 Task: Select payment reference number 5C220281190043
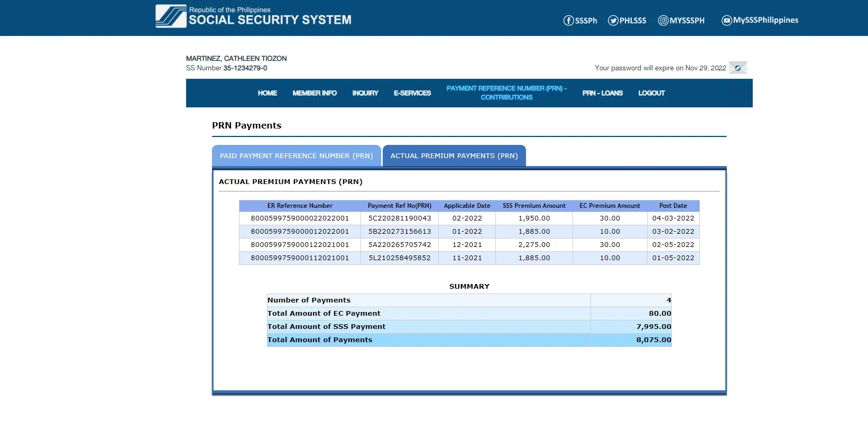400,218
